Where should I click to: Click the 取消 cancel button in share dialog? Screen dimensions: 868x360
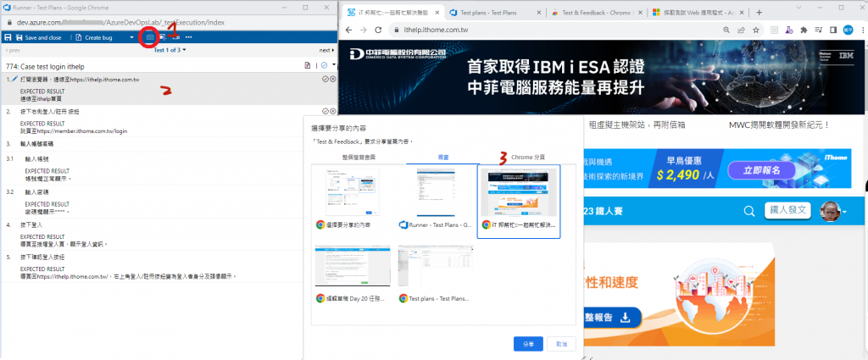562,343
